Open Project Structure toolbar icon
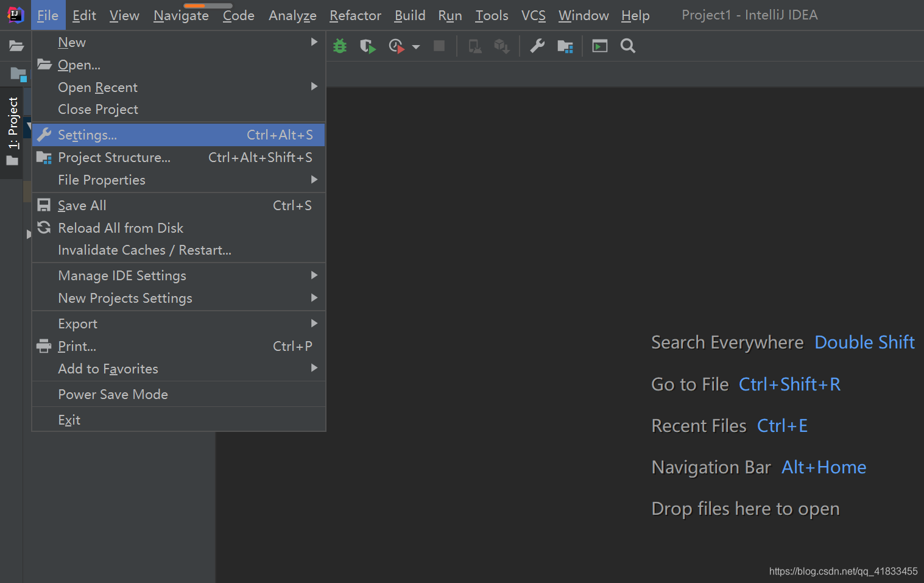Screen dimensions: 924x583 (565, 46)
